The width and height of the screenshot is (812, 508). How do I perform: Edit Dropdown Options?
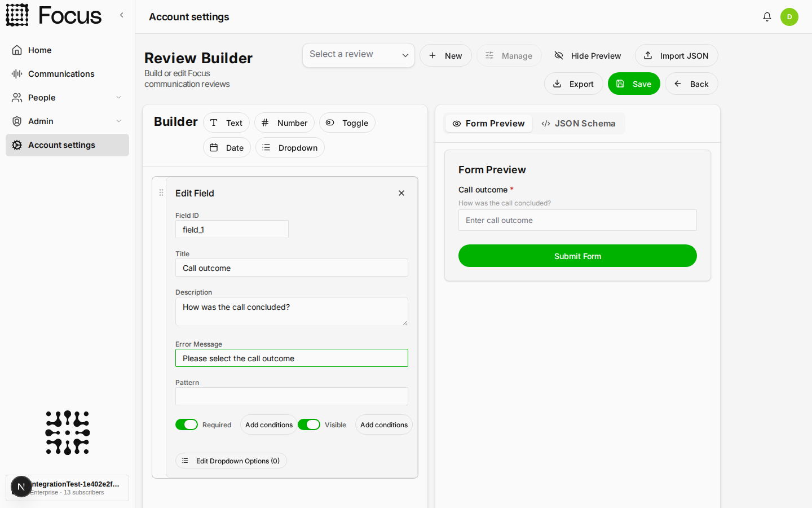pos(231,461)
